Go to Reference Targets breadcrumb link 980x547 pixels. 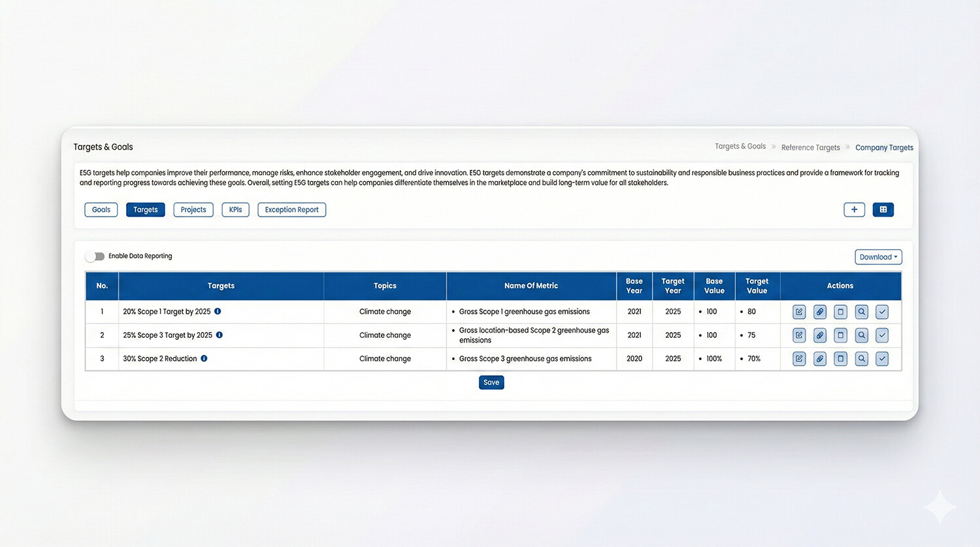click(x=810, y=148)
